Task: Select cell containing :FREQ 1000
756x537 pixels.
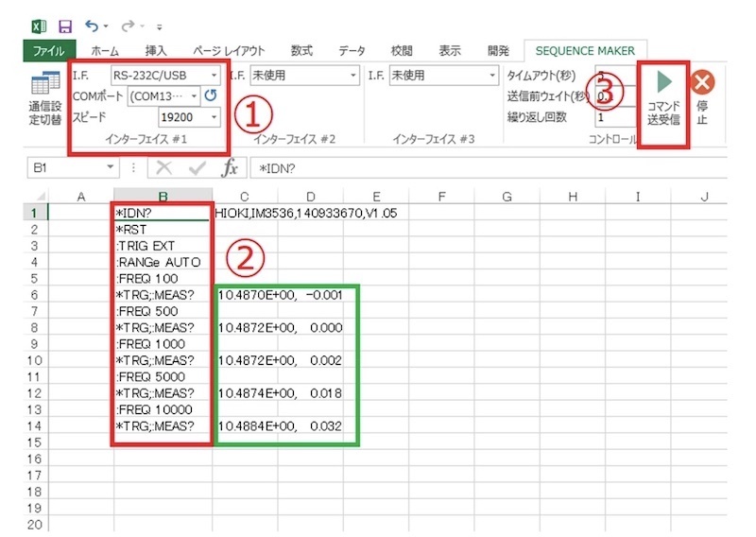Action: point(163,344)
